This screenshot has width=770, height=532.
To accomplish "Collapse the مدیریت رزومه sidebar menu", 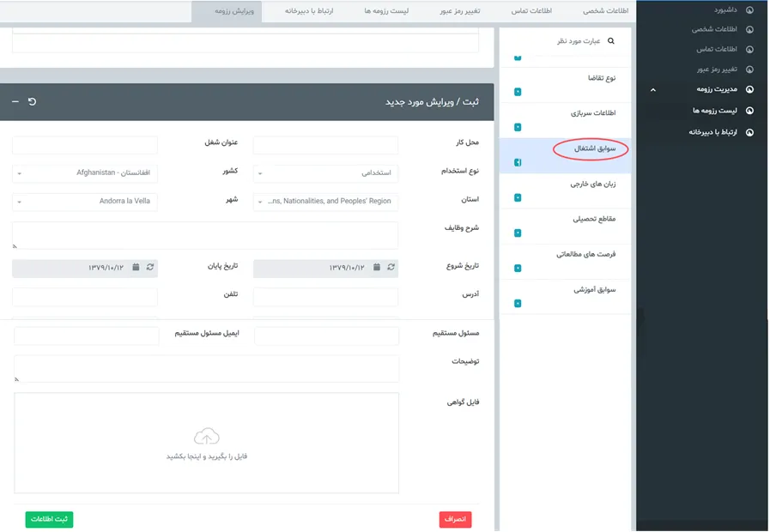I will click(x=652, y=89).
